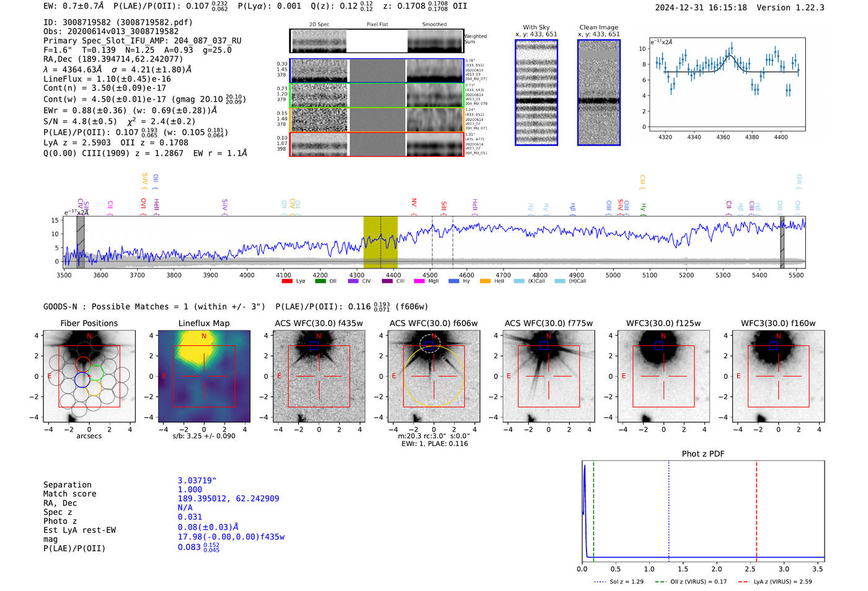Click the CIII legend swatch
The height and width of the screenshot is (591, 868).
point(387,281)
